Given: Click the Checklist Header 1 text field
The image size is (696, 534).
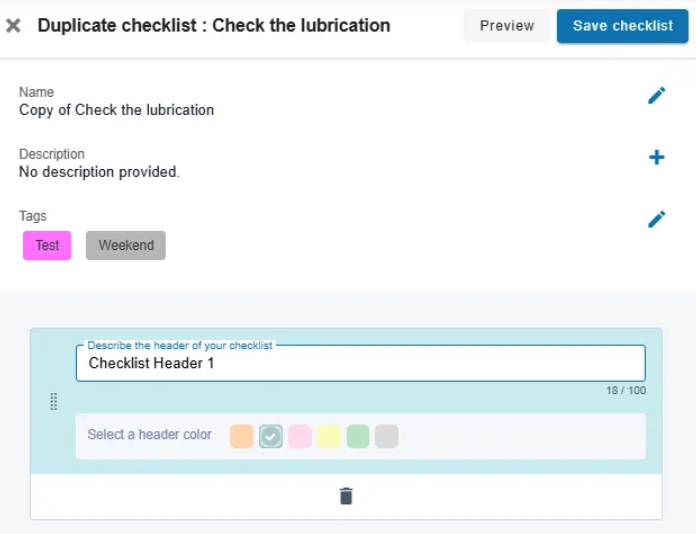Looking at the screenshot, I should 360,364.
